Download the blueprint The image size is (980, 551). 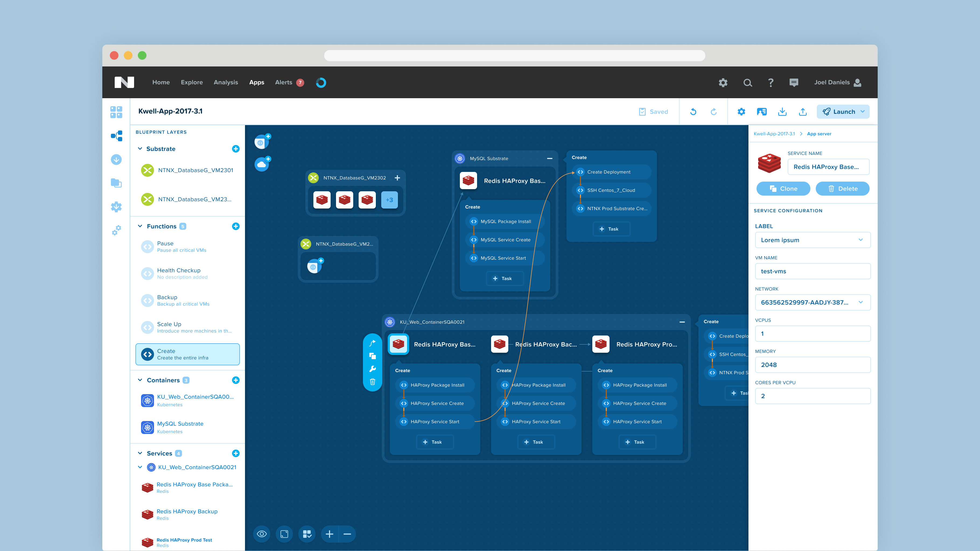pos(782,112)
